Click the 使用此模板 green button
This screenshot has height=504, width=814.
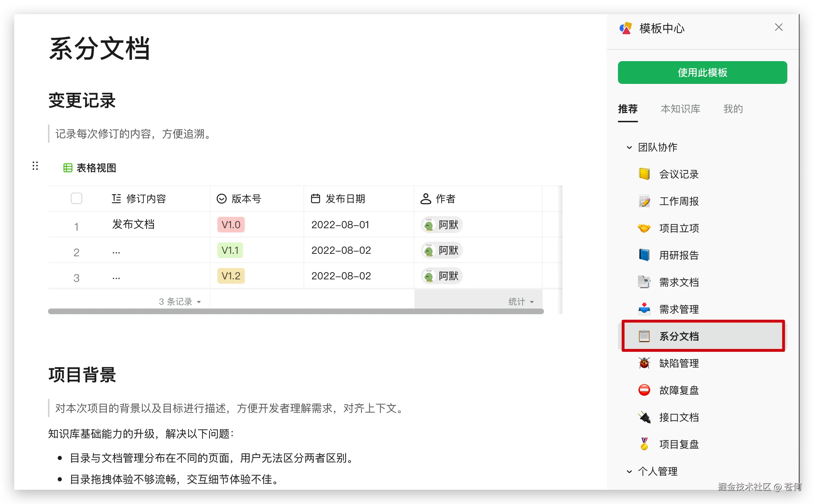point(702,73)
